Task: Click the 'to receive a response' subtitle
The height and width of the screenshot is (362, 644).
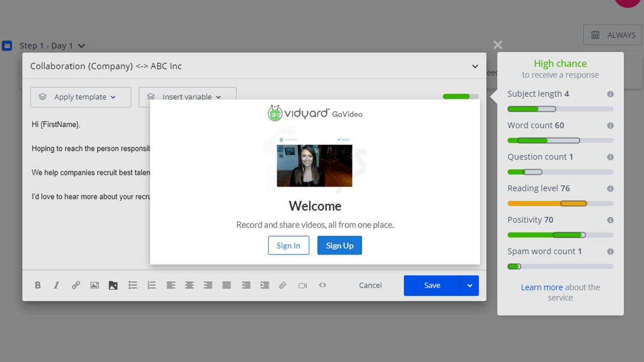Action: [x=560, y=75]
